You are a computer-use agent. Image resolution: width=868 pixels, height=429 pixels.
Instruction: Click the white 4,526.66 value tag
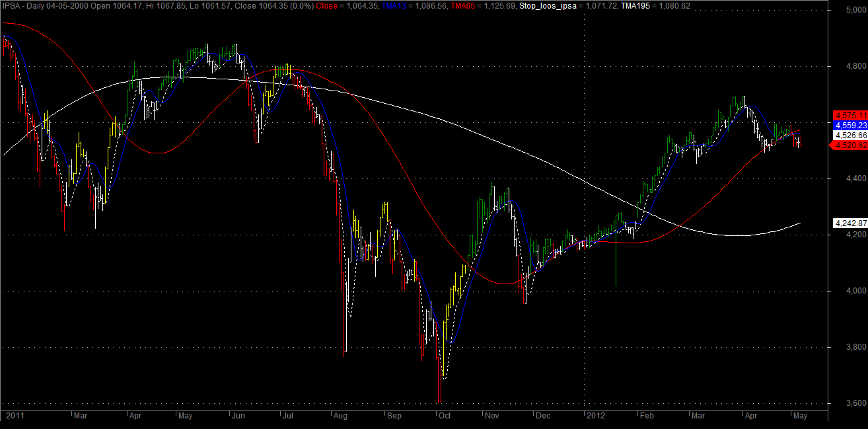[x=850, y=135]
